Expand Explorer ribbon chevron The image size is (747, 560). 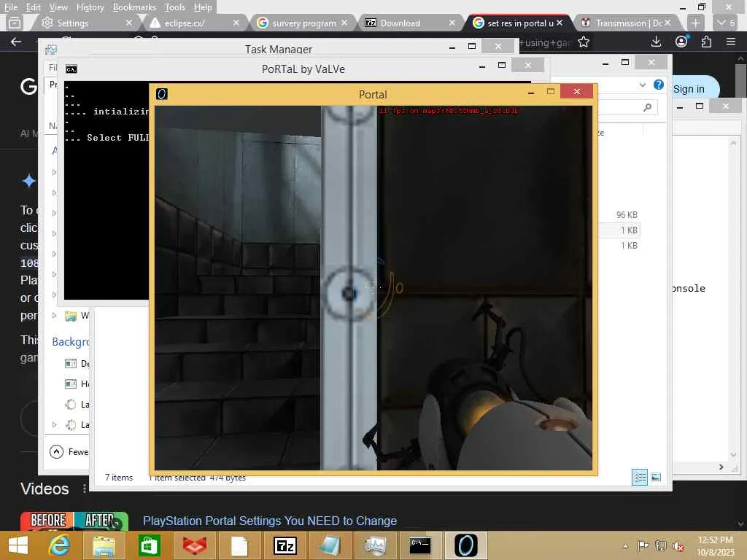642,85
